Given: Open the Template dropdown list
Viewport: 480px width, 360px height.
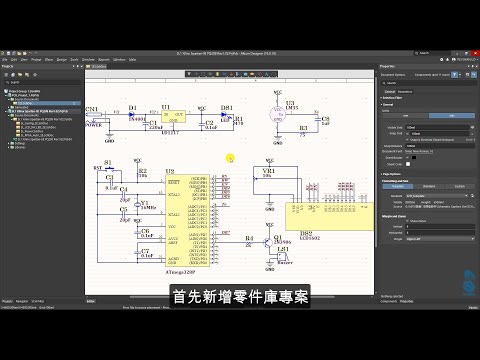Looking at the screenshot, I should pos(437,196).
